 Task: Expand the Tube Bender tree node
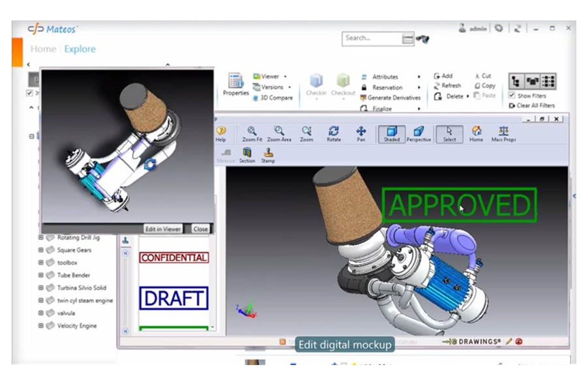(41, 275)
